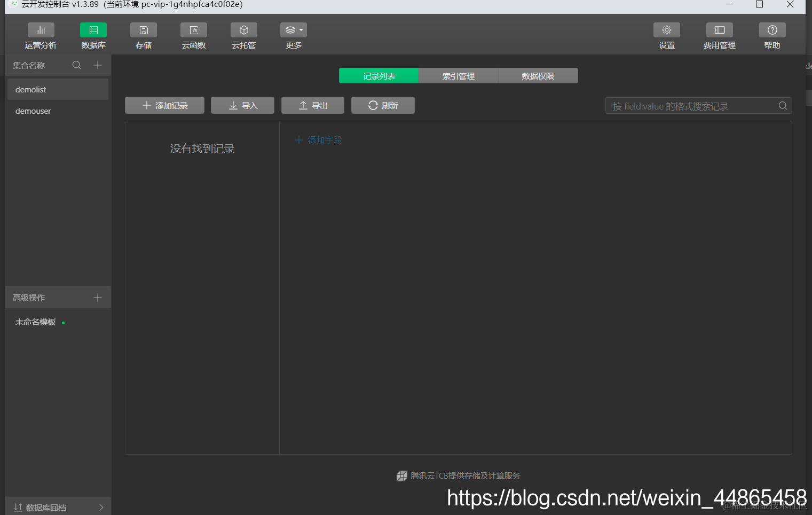Switch to the 索引管理 tab
Image resolution: width=812 pixels, height=515 pixels.
[459, 76]
